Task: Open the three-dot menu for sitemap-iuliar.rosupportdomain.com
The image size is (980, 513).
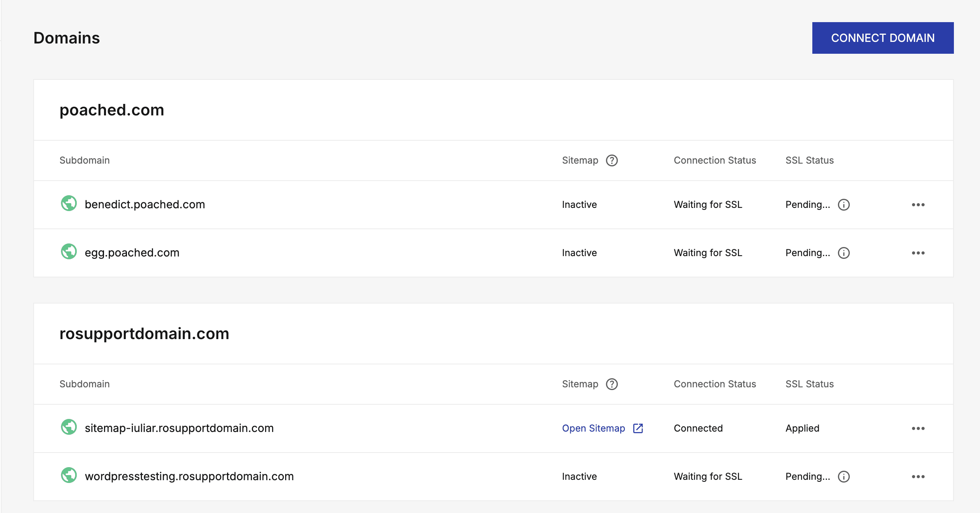Action: pos(918,428)
